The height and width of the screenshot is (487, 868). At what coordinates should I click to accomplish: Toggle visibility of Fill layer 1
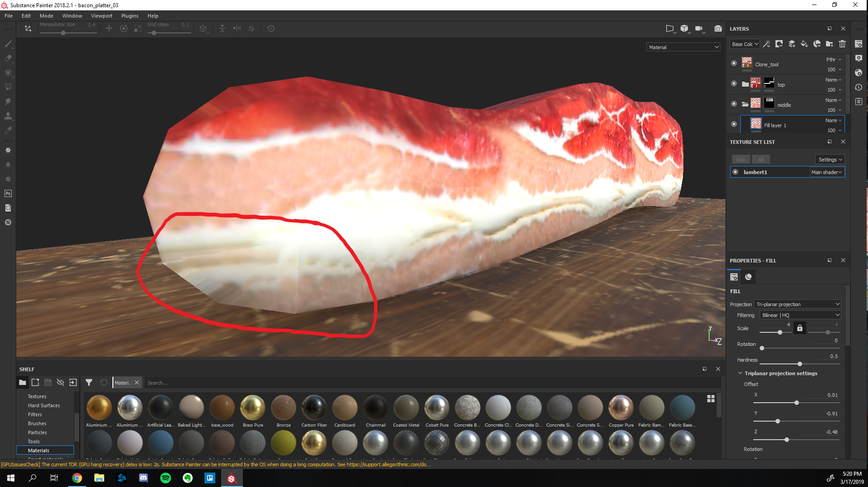click(734, 125)
